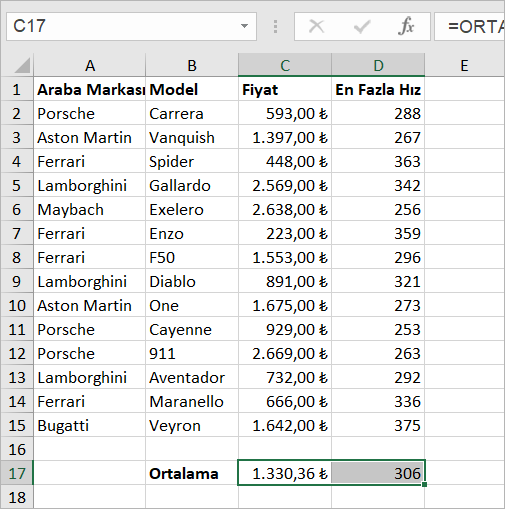Click the price cell 1.553,00 ₺
Viewport: 505px width, 509px height.
[x=285, y=257]
